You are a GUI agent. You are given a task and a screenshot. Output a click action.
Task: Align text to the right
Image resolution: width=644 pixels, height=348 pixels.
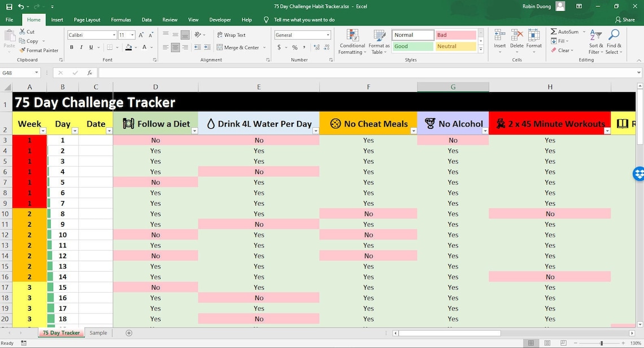(x=185, y=47)
